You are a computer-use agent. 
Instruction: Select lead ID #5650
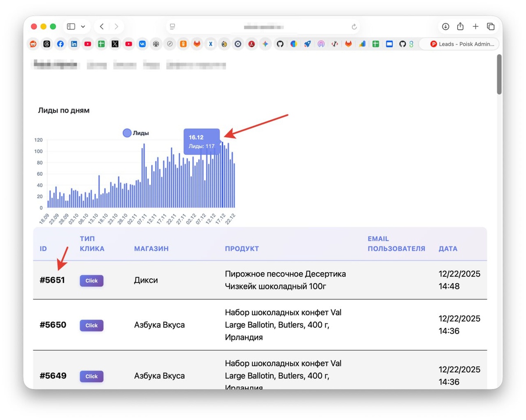click(53, 325)
